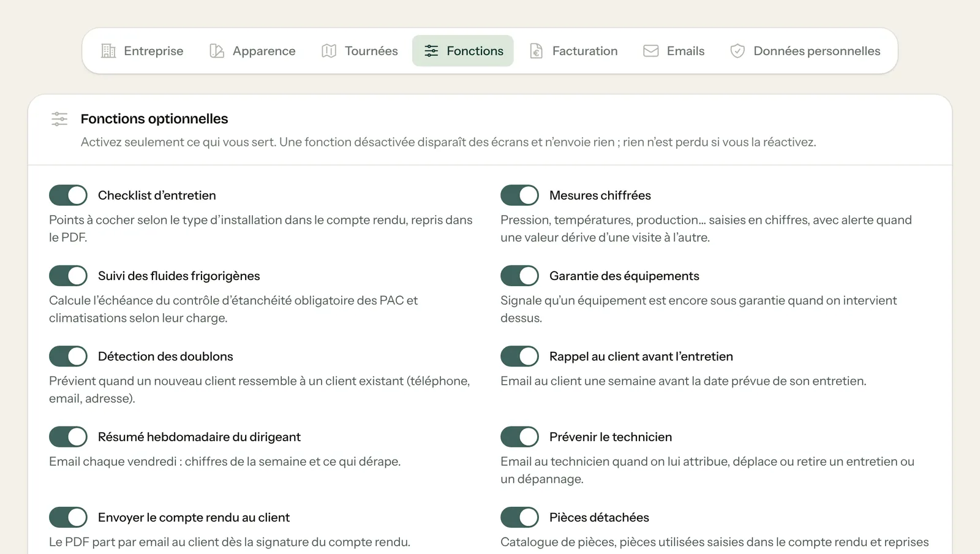
Task: Click description starting 'Activez seulement ce qui vous sert'
Action: (448, 142)
